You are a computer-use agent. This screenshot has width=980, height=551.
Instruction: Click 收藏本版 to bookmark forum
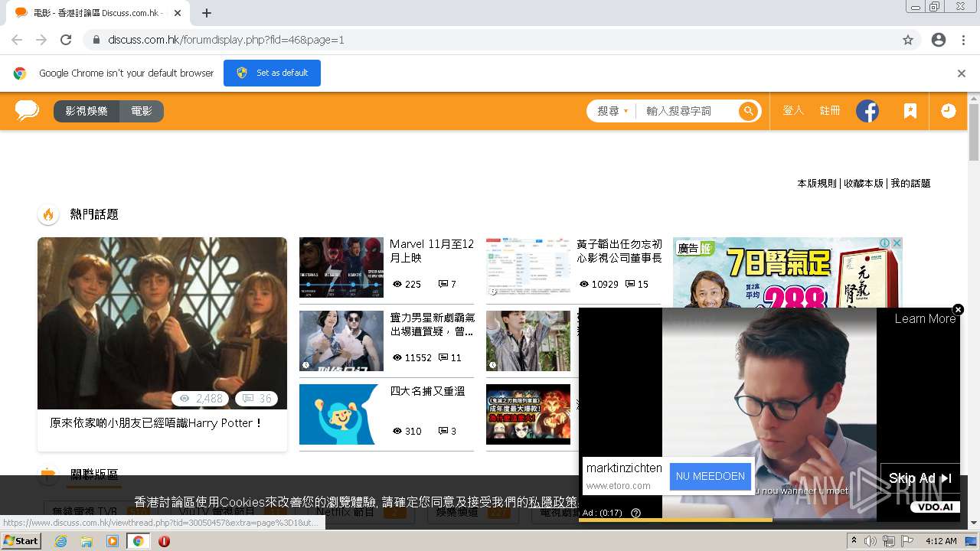tap(864, 184)
